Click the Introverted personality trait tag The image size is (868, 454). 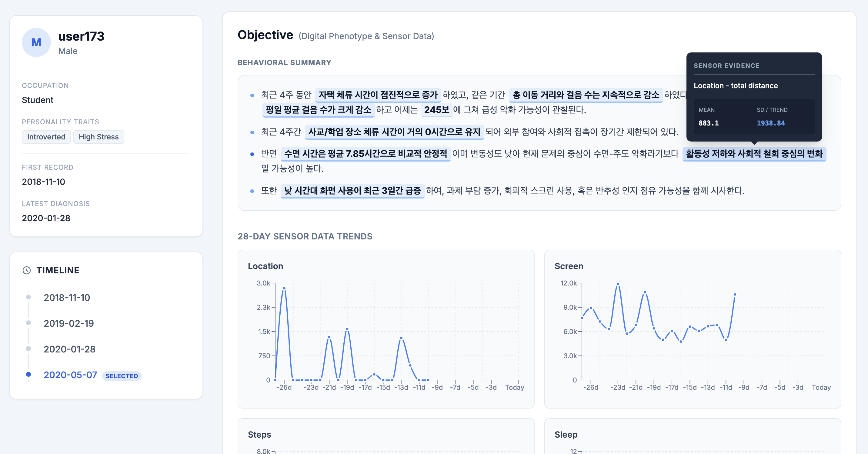tap(46, 137)
